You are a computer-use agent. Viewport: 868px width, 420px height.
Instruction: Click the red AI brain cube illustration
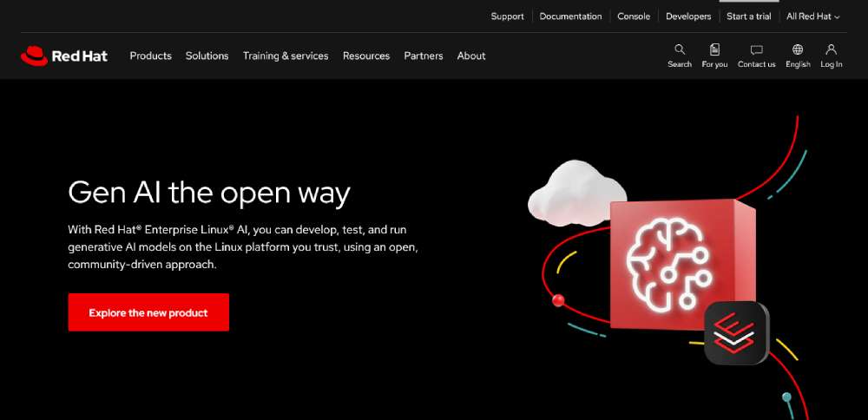(x=682, y=264)
